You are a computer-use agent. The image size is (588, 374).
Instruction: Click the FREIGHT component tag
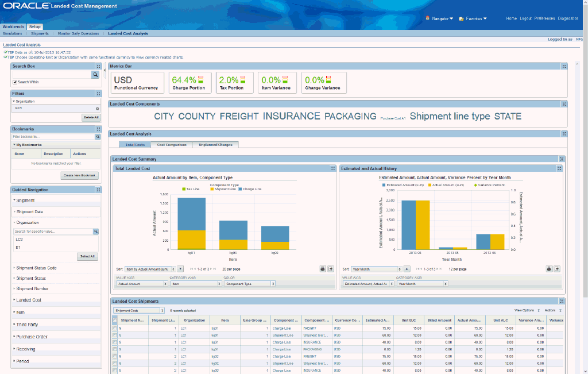coord(239,116)
